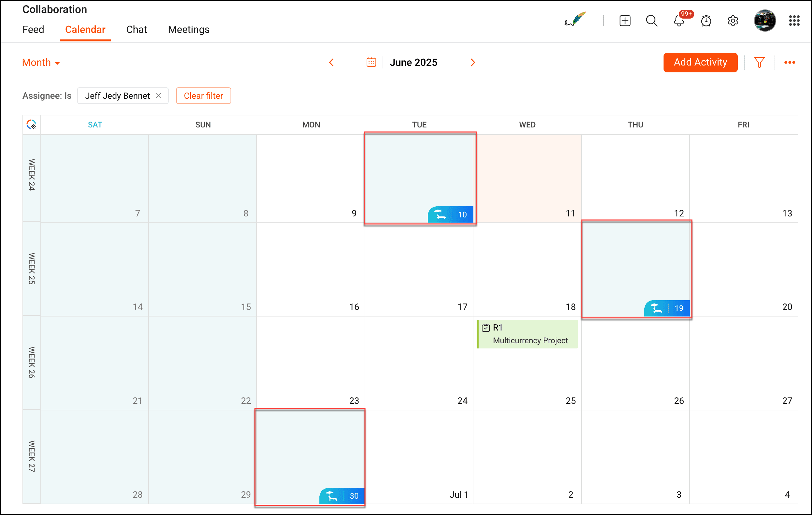Switch to the Meetings tab

click(189, 30)
